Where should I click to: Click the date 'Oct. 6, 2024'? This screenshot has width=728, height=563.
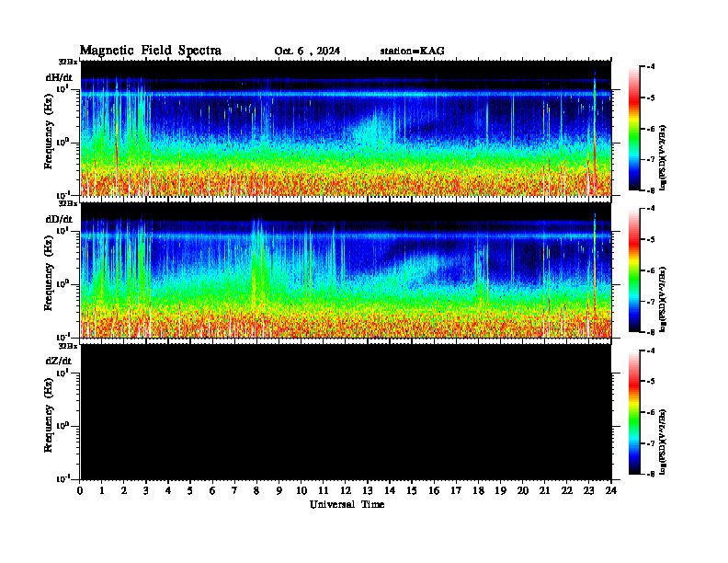[307, 52]
